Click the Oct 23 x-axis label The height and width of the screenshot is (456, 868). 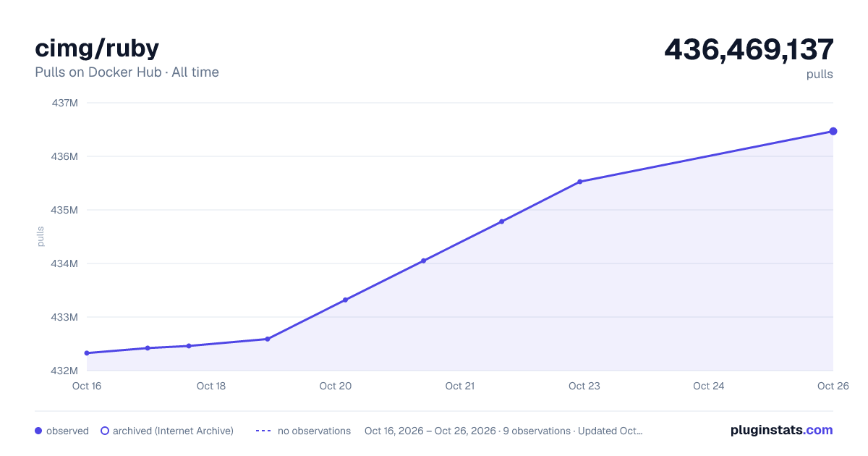click(x=584, y=386)
